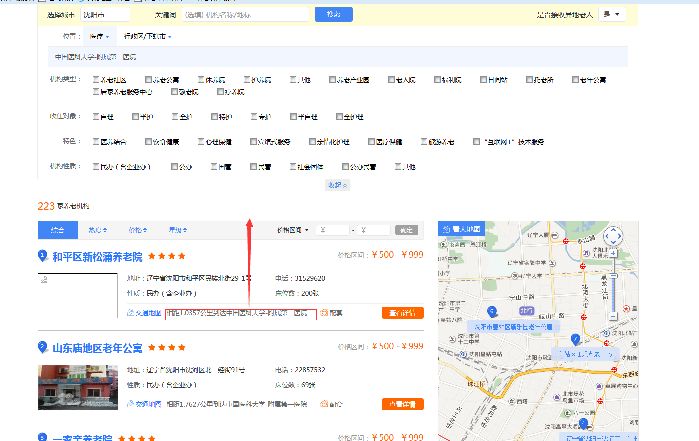Image resolution: width=699 pixels, height=441 pixels.
Task: Click the star rating of 和平区新松蒲养老院
Action: click(162, 256)
